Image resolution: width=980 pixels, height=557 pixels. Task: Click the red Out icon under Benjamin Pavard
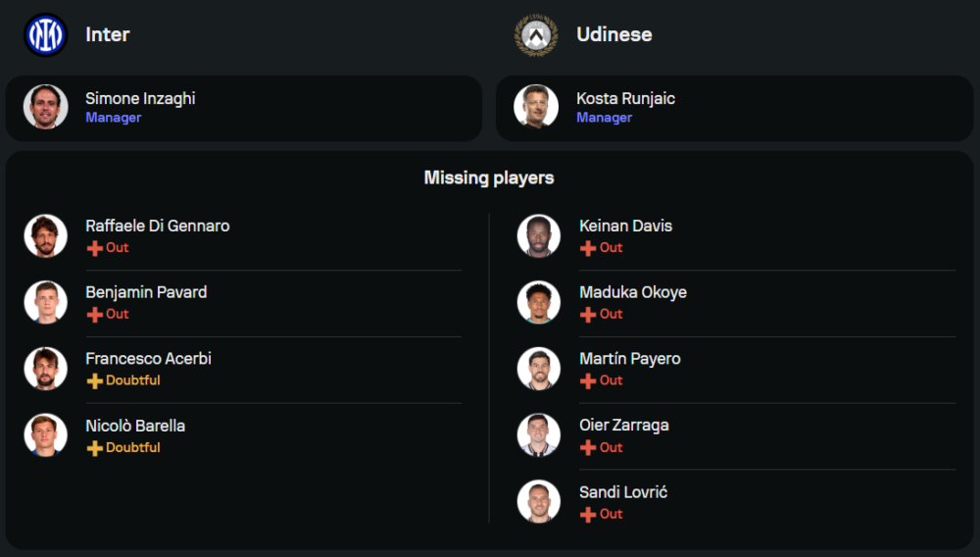tap(95, 315)
